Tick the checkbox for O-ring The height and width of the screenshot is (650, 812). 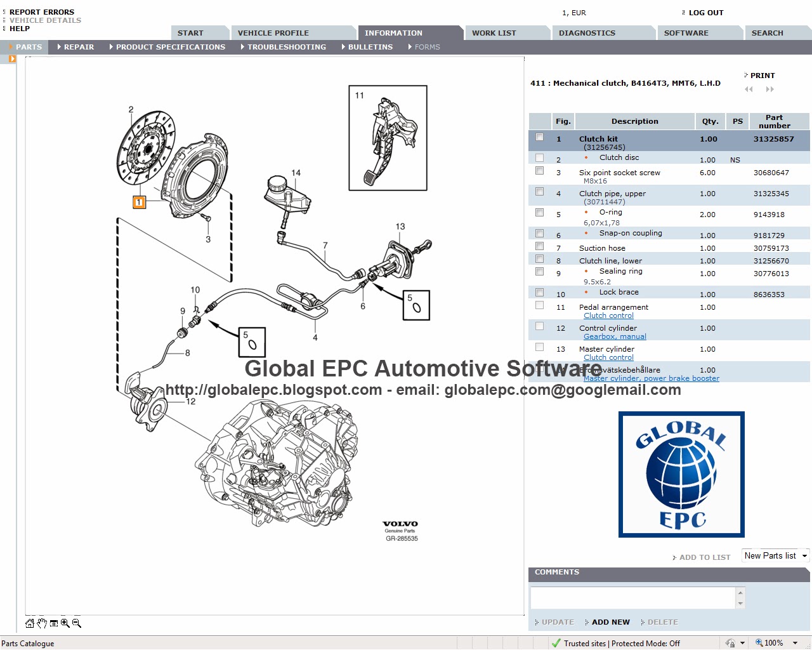[x=540, y=213]
